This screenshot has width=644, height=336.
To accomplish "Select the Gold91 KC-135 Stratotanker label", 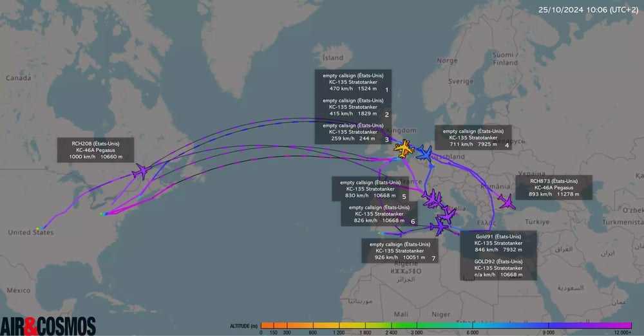I will point(498,243).
